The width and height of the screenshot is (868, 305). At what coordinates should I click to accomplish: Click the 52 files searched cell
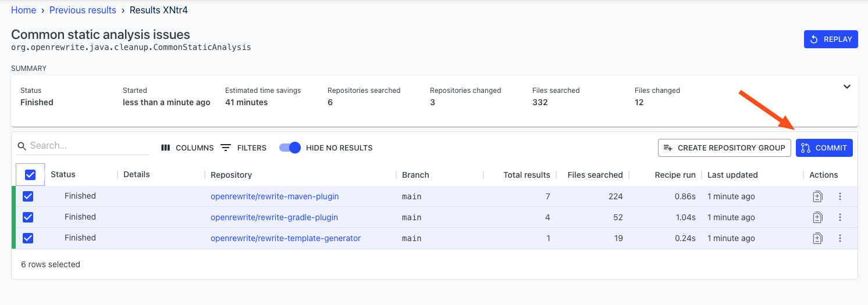[618, 217]
